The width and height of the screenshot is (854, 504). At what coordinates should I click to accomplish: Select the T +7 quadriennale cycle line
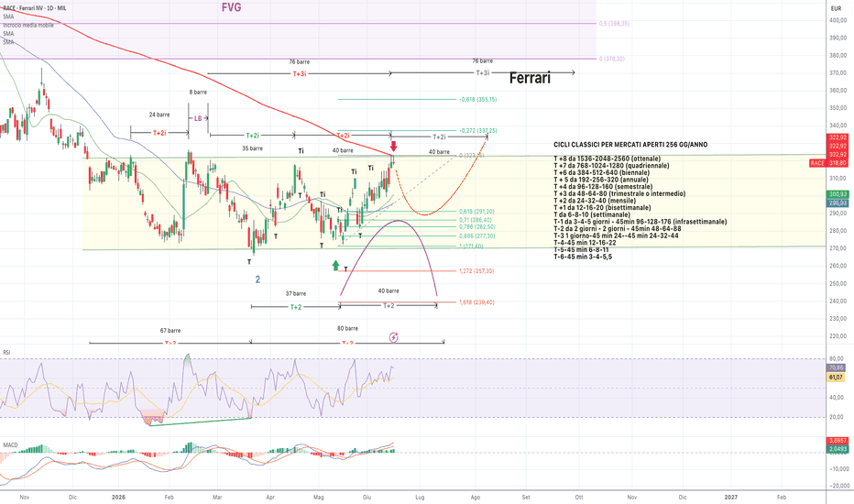611,166
